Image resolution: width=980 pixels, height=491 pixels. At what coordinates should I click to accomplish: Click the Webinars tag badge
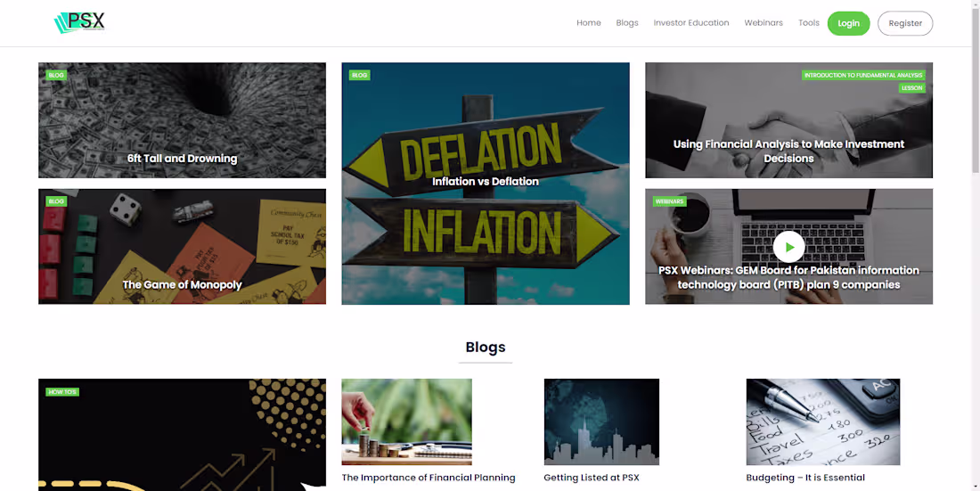point(669,201)
